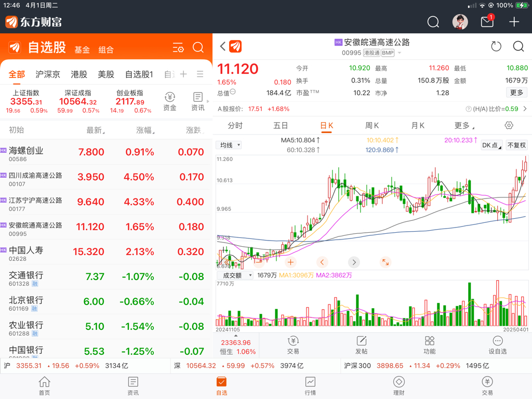Sort watchlist by 最新 price
This screenshot has width=532, height=399.
[x=96, y=130]
